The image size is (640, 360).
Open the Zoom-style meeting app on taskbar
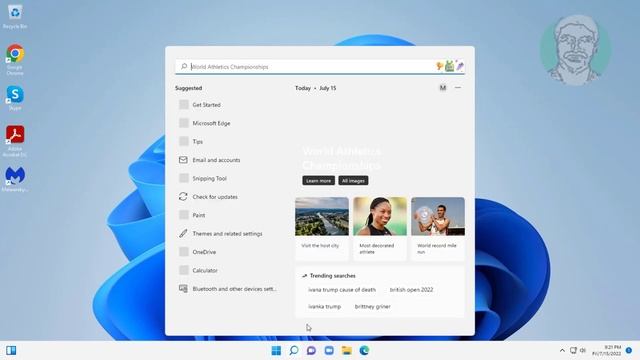329,350
